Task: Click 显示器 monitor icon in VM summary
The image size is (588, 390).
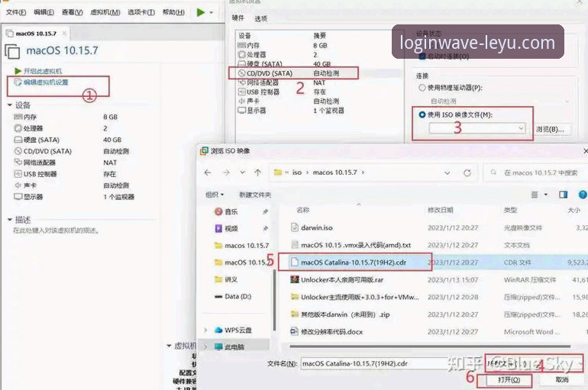Action: coord(18,196)
